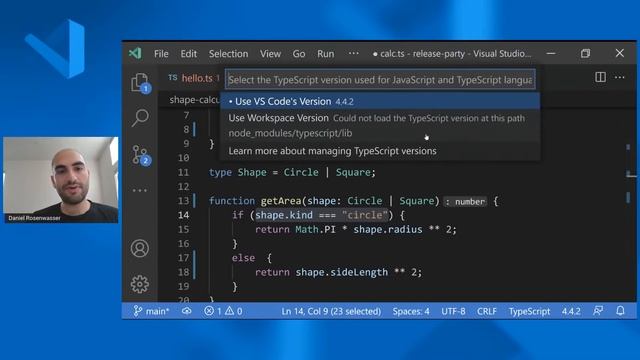Click 'type Shape' declaration keyword Shape
The width and height of the screenshot is (640, 360).
point(252,172)
